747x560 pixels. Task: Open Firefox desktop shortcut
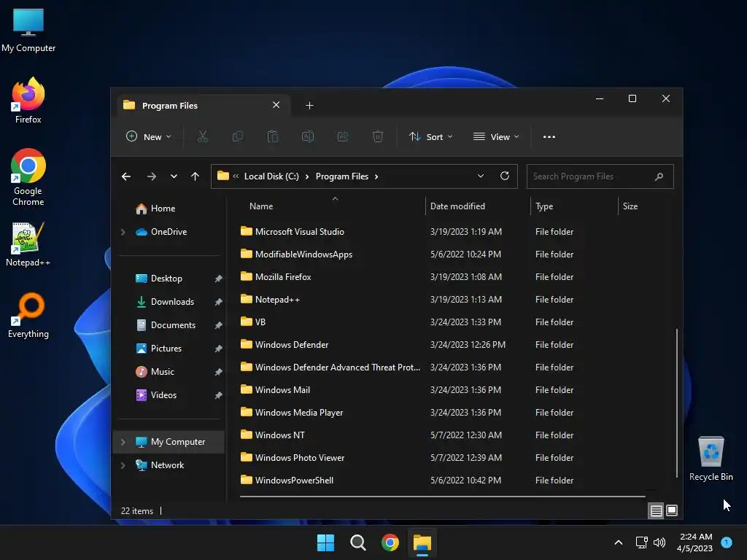(x=28, y=101)
